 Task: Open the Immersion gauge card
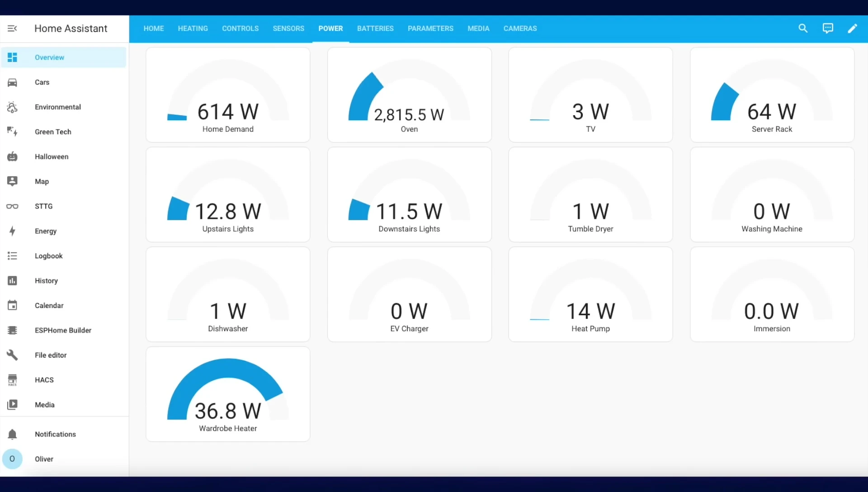(x=772, y=294)
